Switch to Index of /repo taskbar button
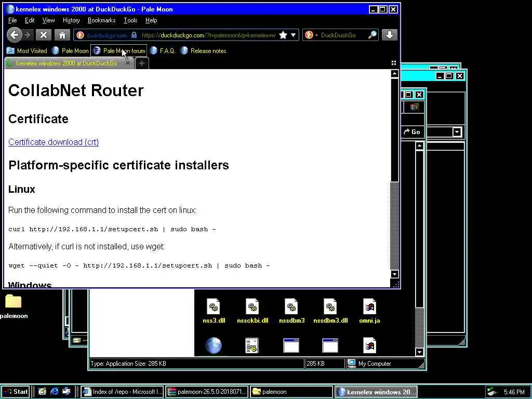 122,392
